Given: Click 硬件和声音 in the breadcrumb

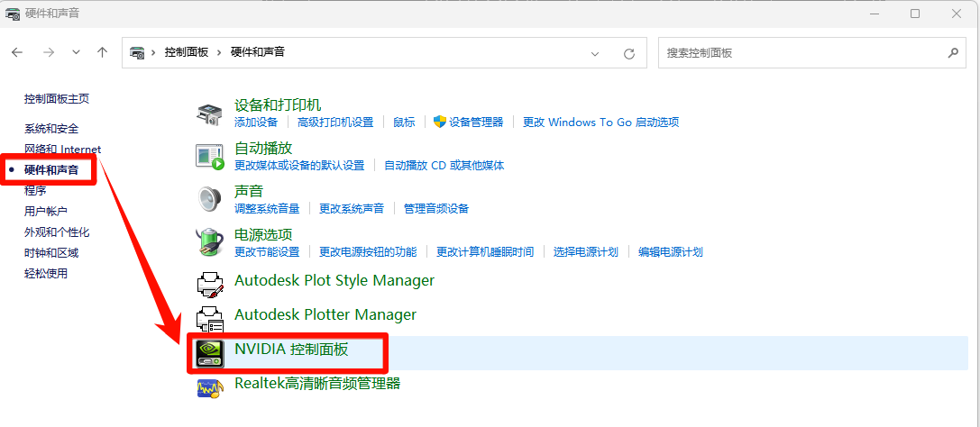Looking at the screenshot, I should [258, 52].
